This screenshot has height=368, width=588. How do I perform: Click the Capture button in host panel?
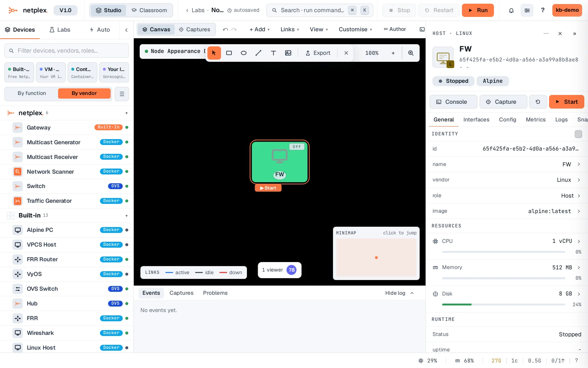[x=503, y=102]
